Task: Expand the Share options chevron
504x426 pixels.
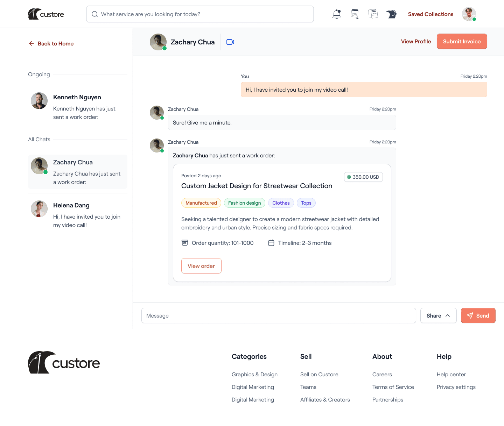Action: point(447,315)
